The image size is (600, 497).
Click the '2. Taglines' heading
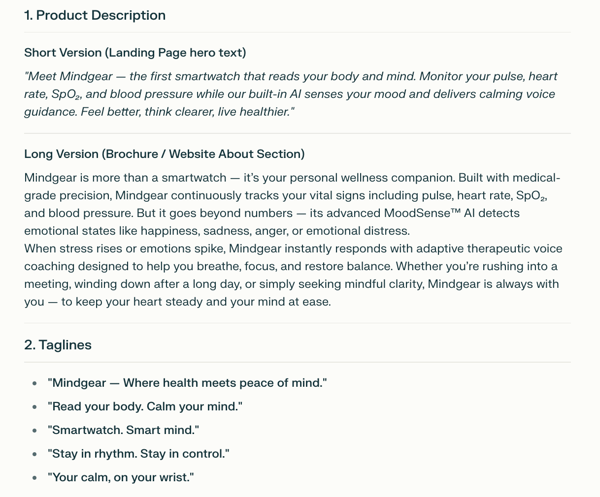pyautogui.click(x=58, y=345)
